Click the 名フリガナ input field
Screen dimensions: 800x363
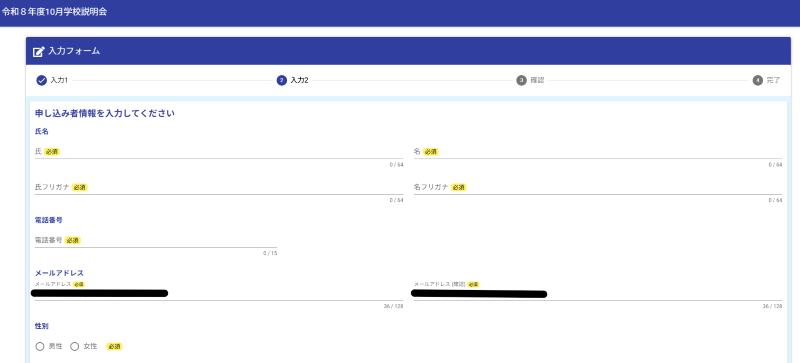click(x=597, y=187)
